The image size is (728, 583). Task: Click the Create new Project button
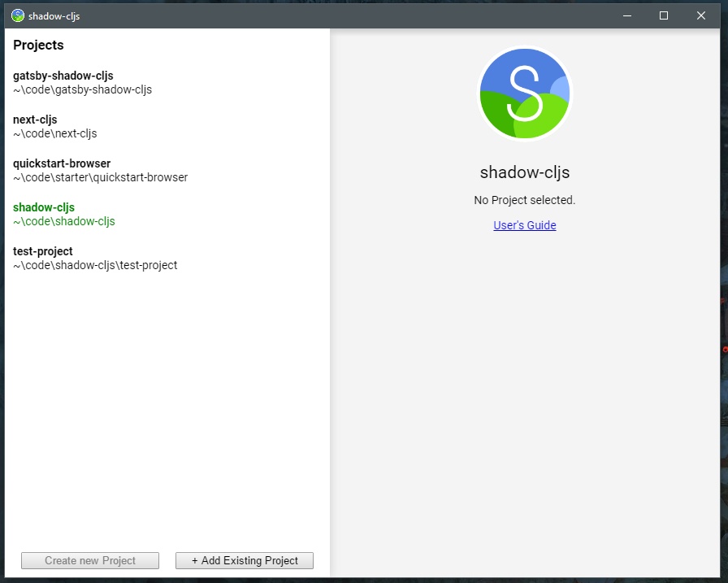click(x=90, y=561)
